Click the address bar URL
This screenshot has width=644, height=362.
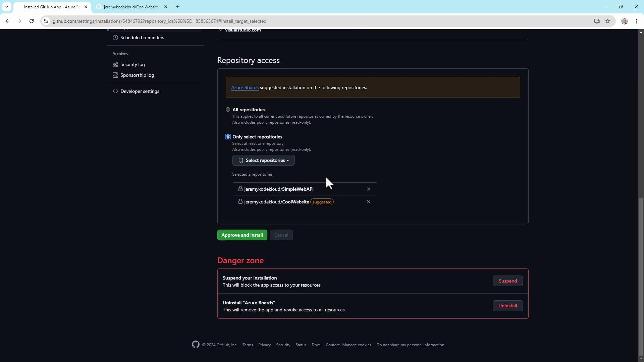[x=159, y=21]
